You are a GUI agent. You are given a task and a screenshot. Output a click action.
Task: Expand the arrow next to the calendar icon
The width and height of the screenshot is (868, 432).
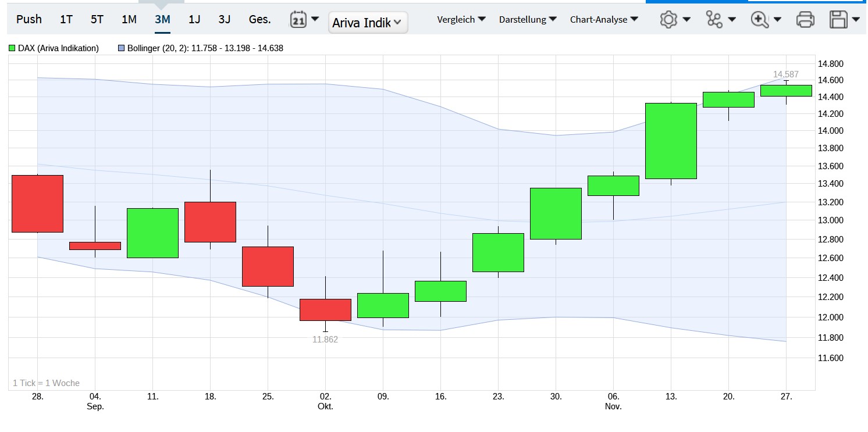315,19
